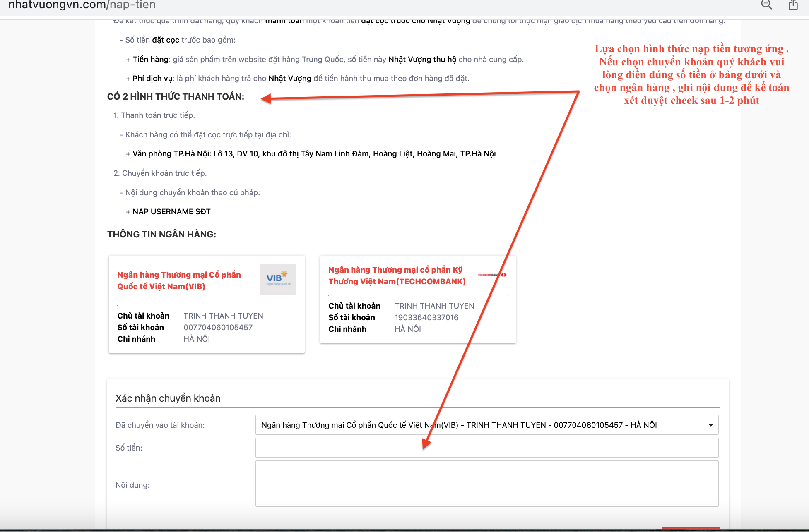Focus the 'Nội dung' text area
Image resolution: width=809 pixels, height=532 pixels.
(487, 484)
